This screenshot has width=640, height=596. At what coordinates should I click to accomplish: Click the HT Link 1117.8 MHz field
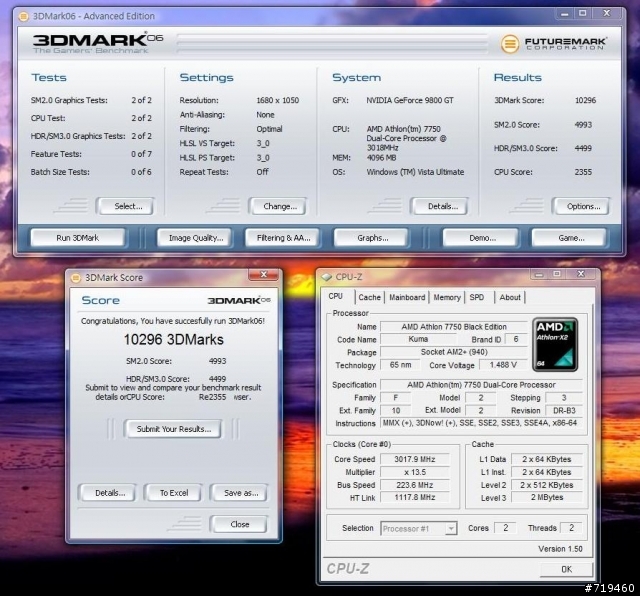[415, 497]
